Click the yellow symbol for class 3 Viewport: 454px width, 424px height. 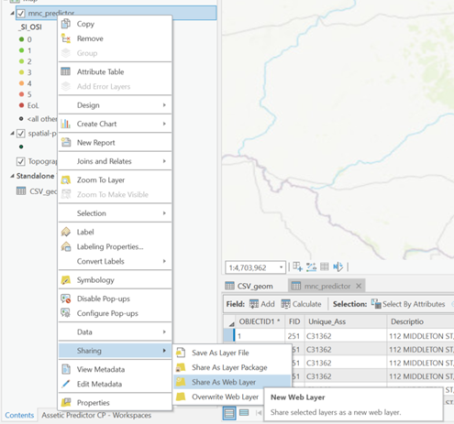(x=21, y=72)
